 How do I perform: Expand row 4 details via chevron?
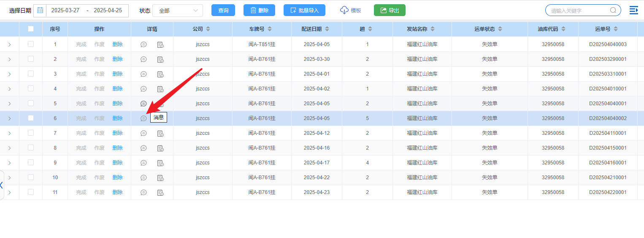tap(9, 89)
